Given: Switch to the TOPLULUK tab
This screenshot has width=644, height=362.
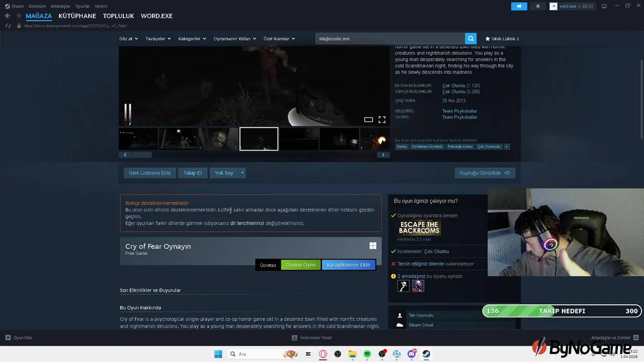Looking at the screenshot, I should pos(119,16).
